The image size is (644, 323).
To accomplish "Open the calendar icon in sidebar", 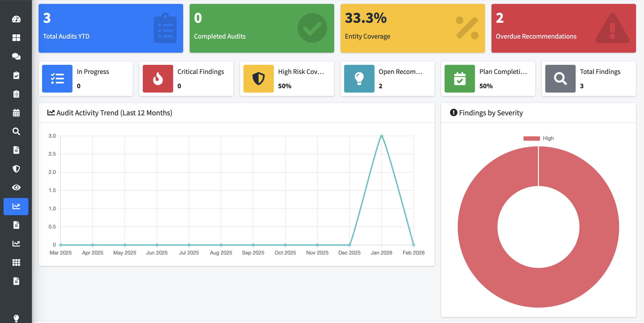I will [x=16, y=113].
